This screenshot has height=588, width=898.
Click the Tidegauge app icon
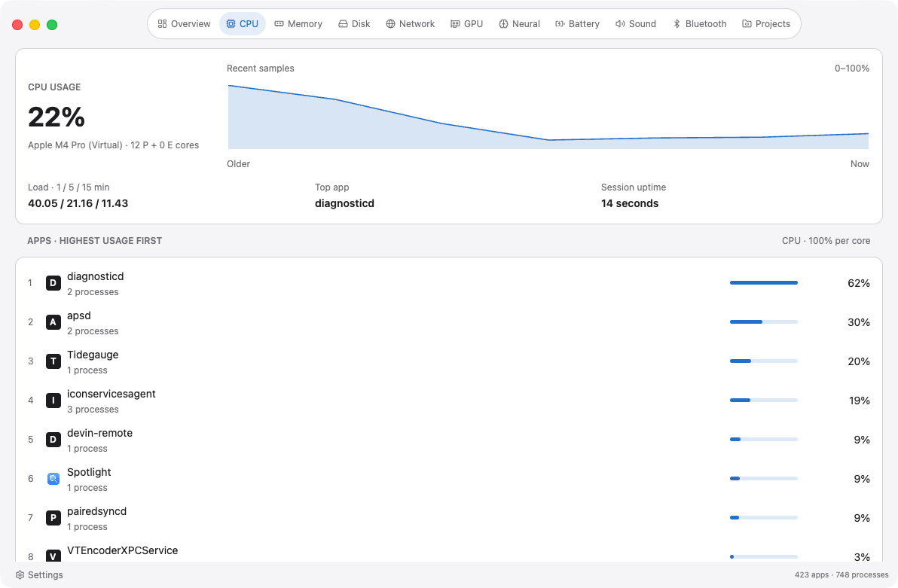(53, 361)
